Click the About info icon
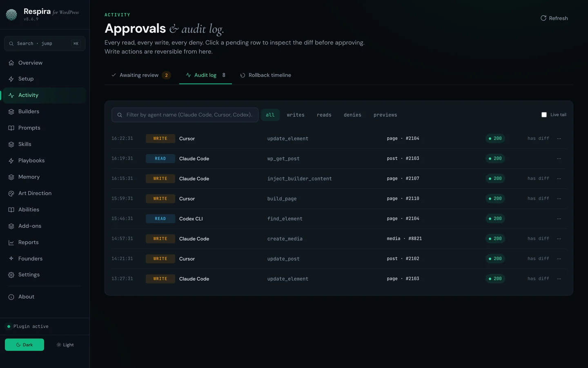Screen dimensions: 588x368 pyautogui.click(x=11, y=297)
